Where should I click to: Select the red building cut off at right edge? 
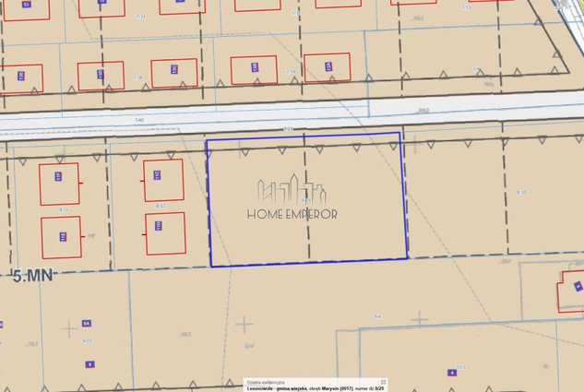(x=571, y=291)
